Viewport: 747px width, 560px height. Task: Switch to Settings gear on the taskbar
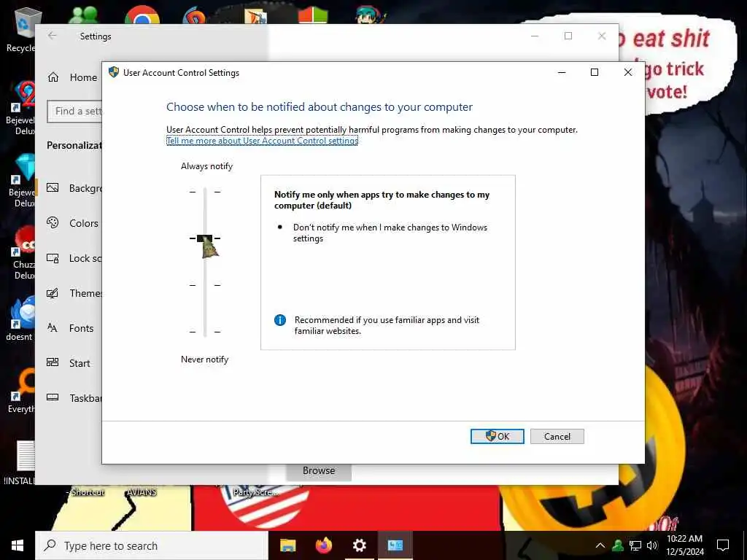tap(359, 545)
